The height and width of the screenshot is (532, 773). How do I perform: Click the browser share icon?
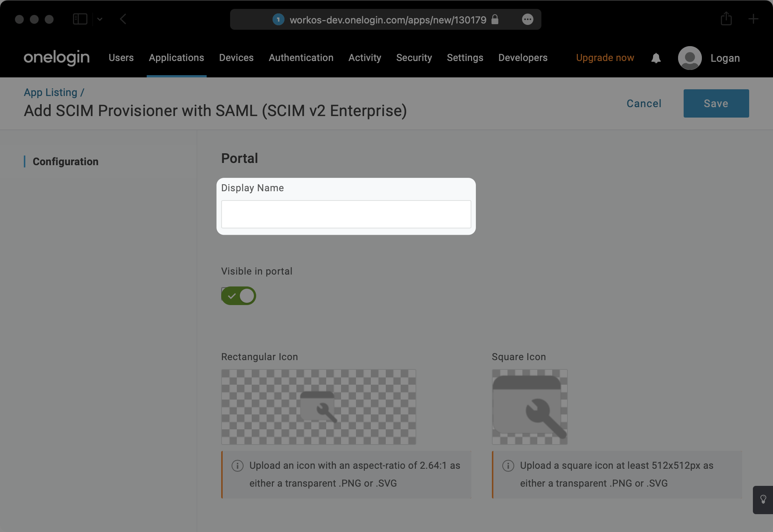(725, 19)
